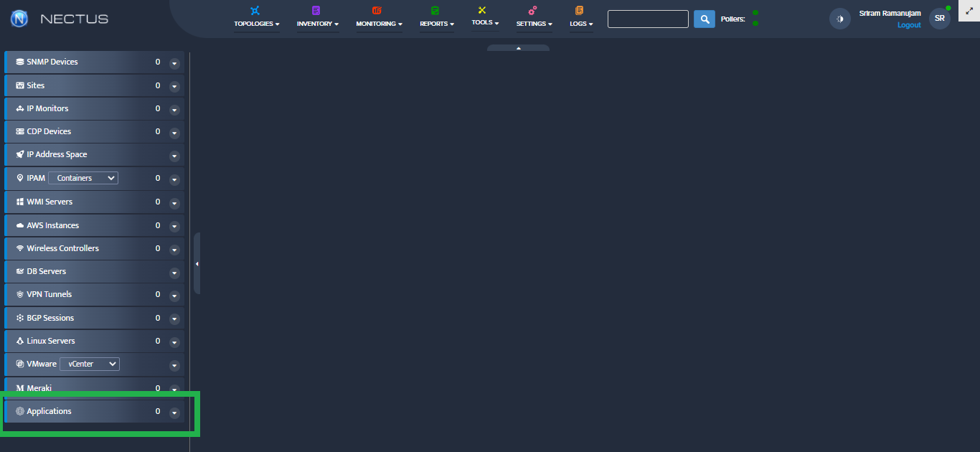This screenshot has height=452, width=980.
Task: Click the SNMP Devices stack icon
Action: point(20,62)
